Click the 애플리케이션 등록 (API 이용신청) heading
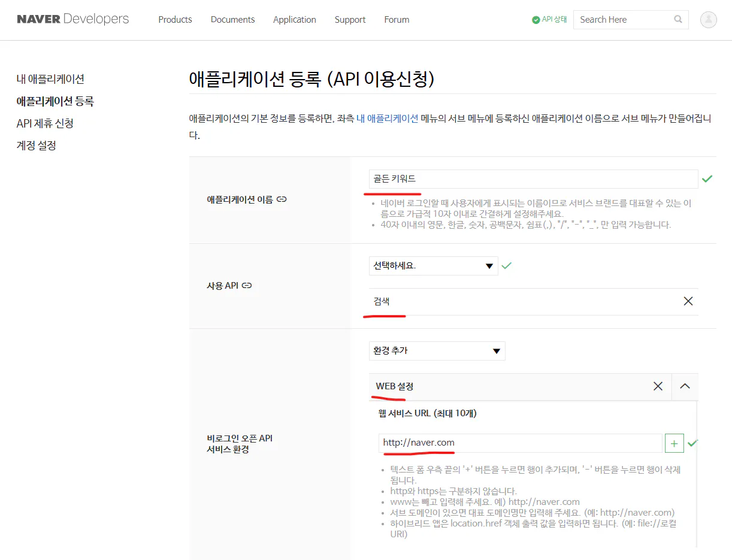The height and width of the screenshot is (560, 732). (311, 79)
